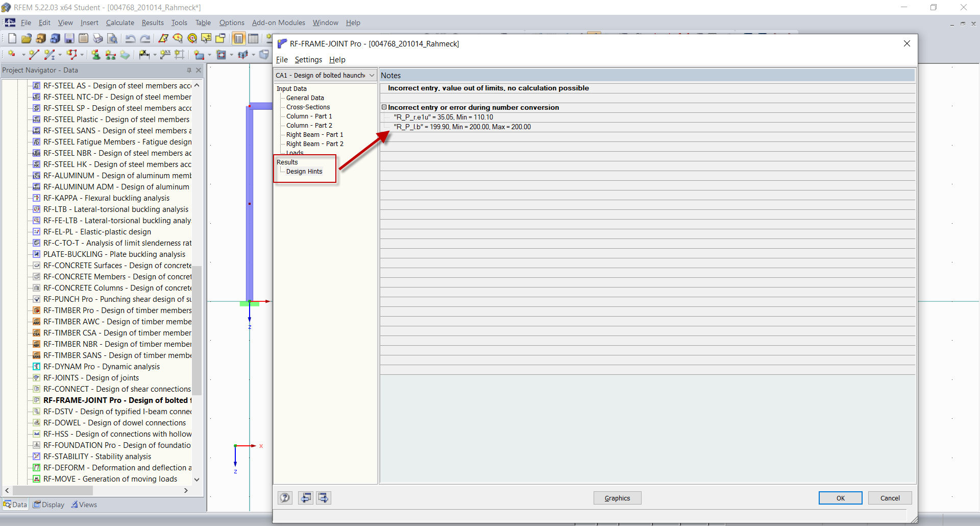Select Right Beam - Part 2 page
The width and height of the screenshot is (980, 526).
click(x=315, y=144)
